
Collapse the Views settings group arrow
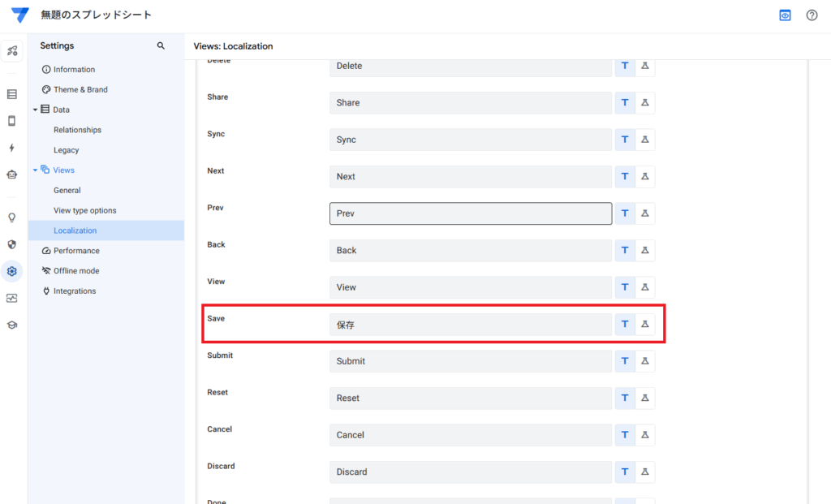point(35,170)
